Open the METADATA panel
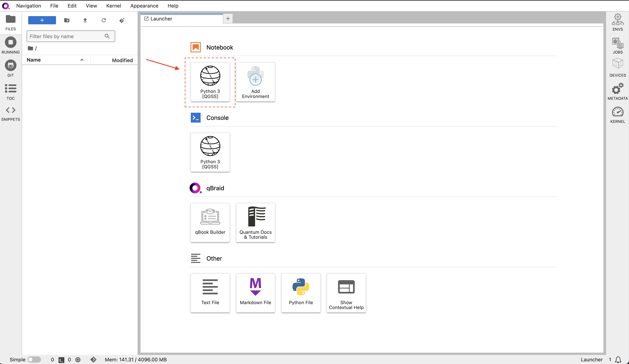 coord(617,92)
